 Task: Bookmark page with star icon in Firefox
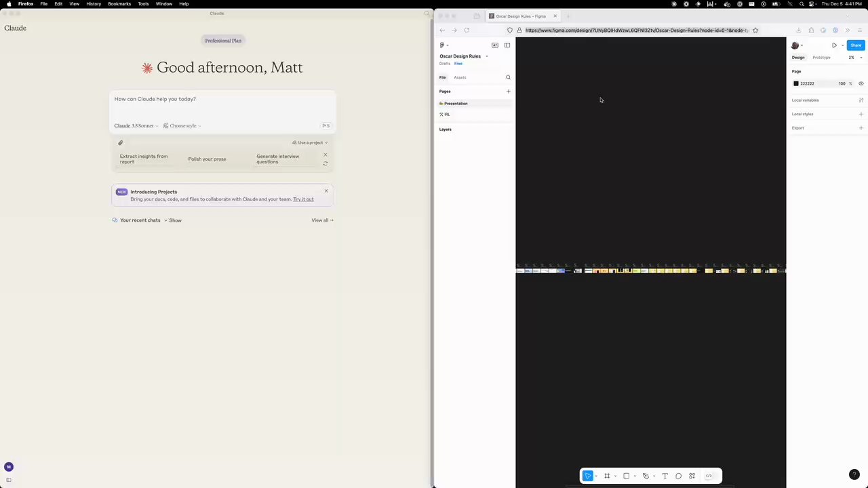[755, 30]
